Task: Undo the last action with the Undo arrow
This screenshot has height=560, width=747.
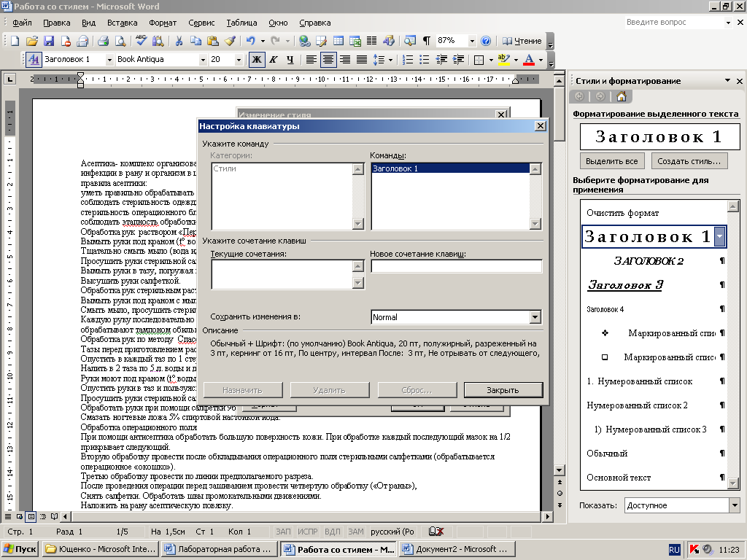Action: (x=251, y=41)
